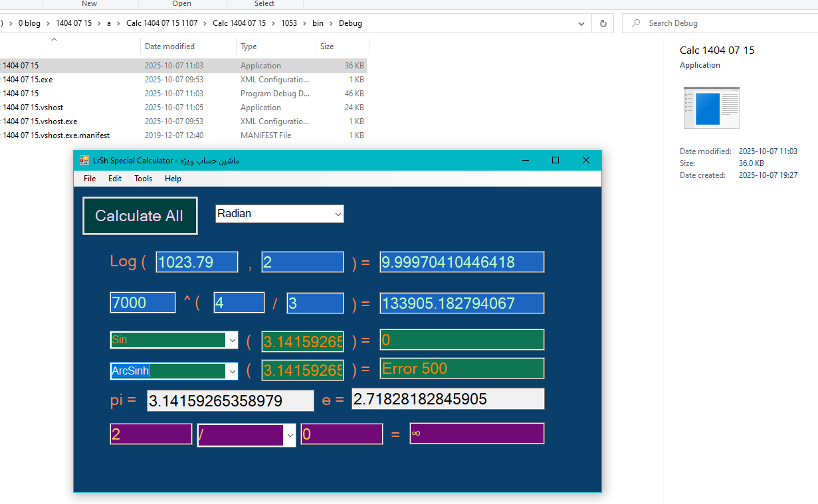This screenshot has height=504, width=818.
Task: Expand the address bar history dropdown chevron
Action: [581, 23]
